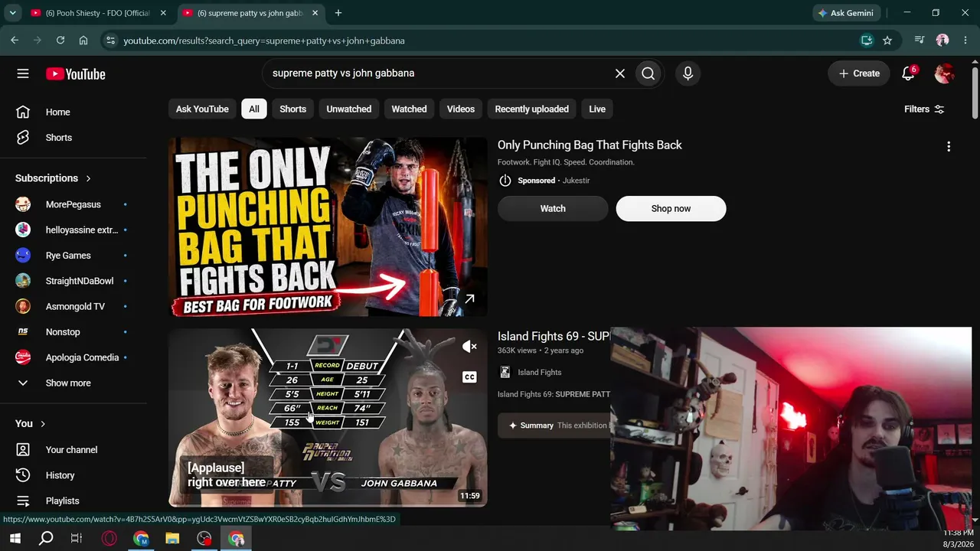Select the Live filter chip
The width and height of the screenshot is (980, 551).
pos(597,109)
